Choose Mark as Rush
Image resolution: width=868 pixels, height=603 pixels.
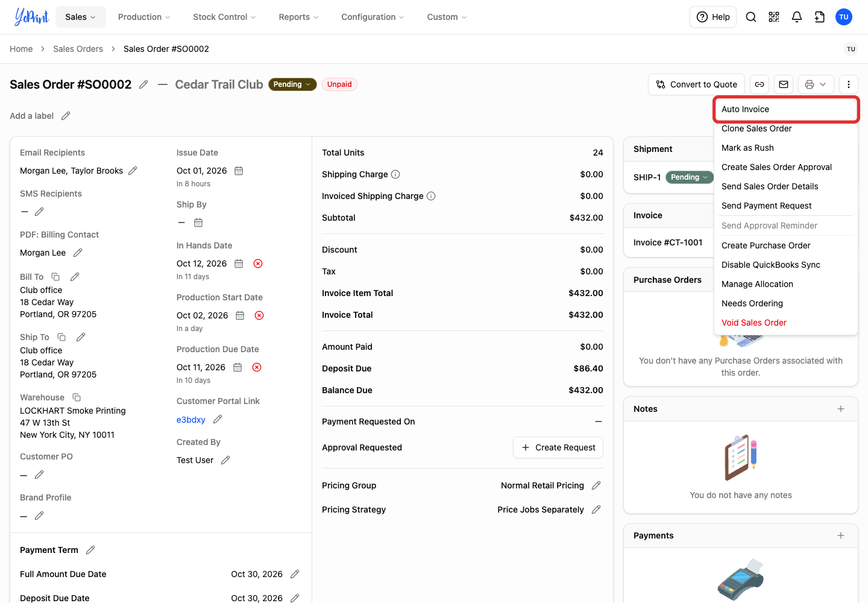786,148
